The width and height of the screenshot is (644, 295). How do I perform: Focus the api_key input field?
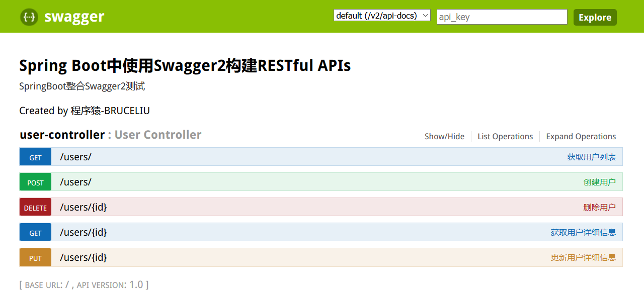[502, 17]
